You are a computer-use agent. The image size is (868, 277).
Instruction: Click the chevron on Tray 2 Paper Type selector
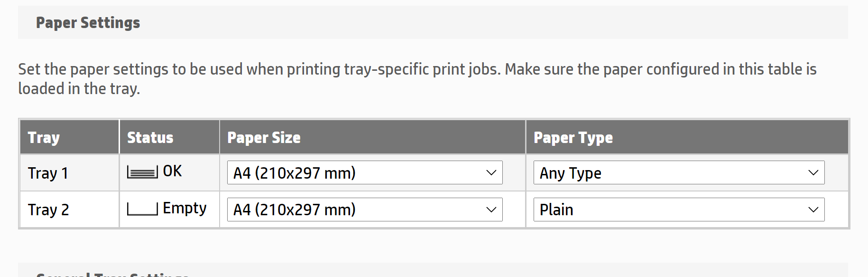[813, 209]
